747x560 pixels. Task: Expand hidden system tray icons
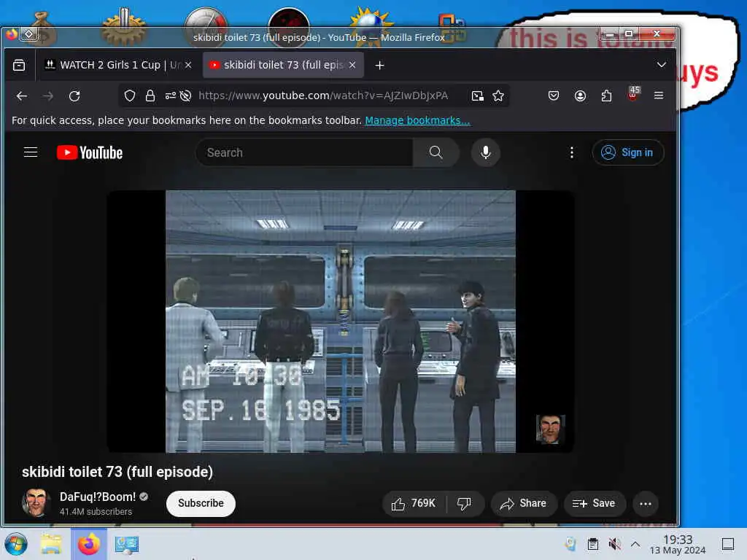[x=635, y=544]
